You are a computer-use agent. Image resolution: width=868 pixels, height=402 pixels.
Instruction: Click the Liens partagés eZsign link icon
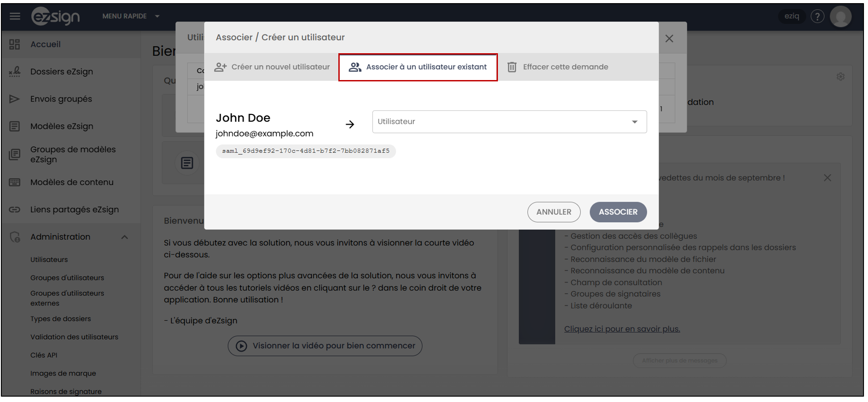[15, 209]
